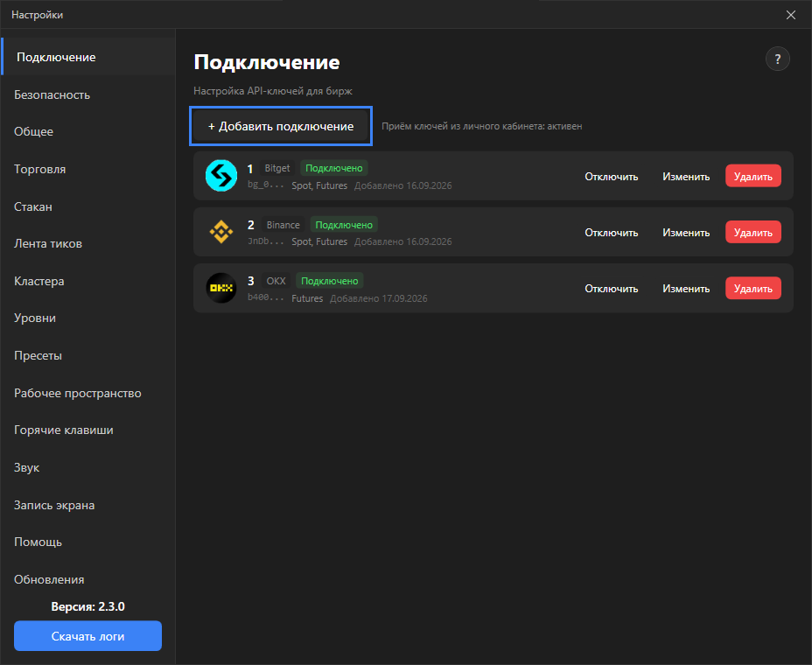Image resolution: width=812 pixels, height=665 pixels.
Task: Click the Binance green Подключено status badge
Action: (344, 225)
